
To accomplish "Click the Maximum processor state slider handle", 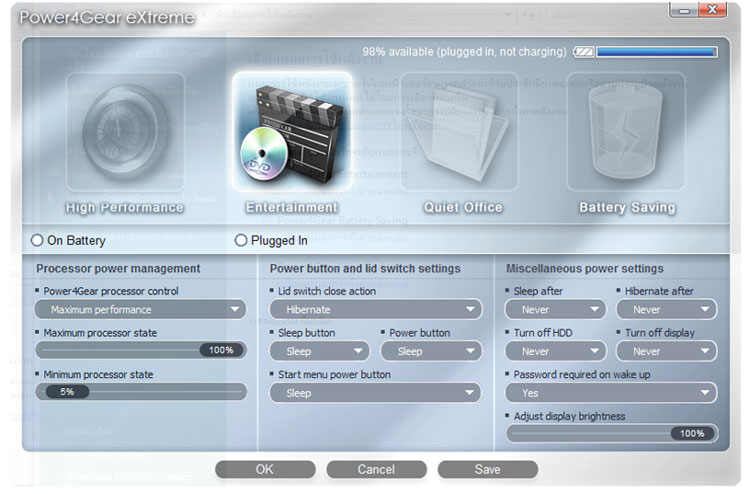I will [222, 350].
